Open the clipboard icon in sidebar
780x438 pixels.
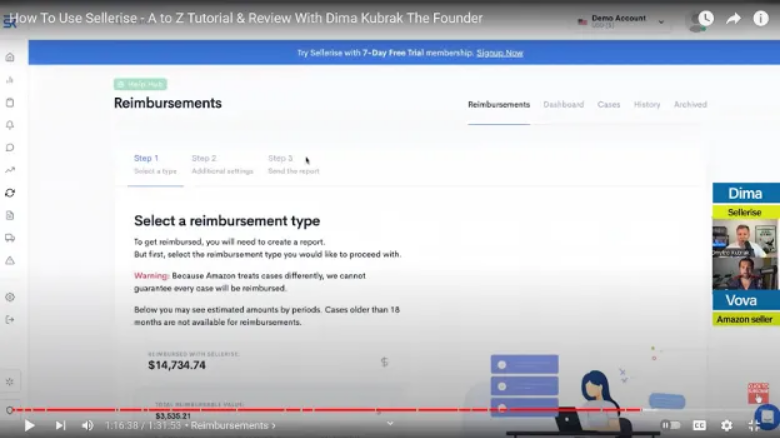point(10,103)
